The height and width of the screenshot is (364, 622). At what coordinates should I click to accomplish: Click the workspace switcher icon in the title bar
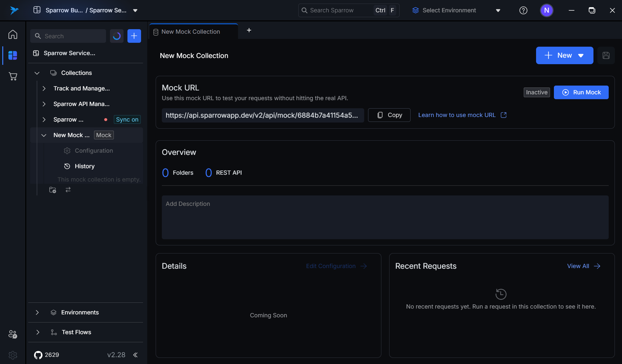(37, 10)
